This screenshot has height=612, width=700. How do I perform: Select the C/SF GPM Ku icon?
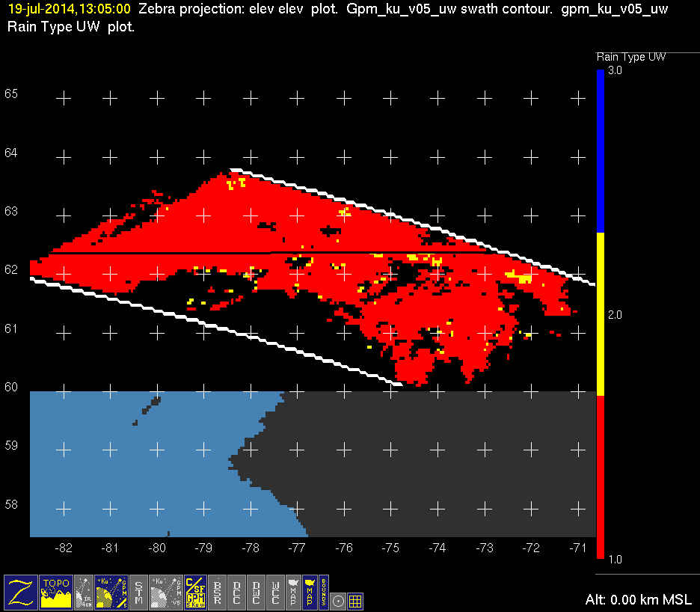point(195,591)
